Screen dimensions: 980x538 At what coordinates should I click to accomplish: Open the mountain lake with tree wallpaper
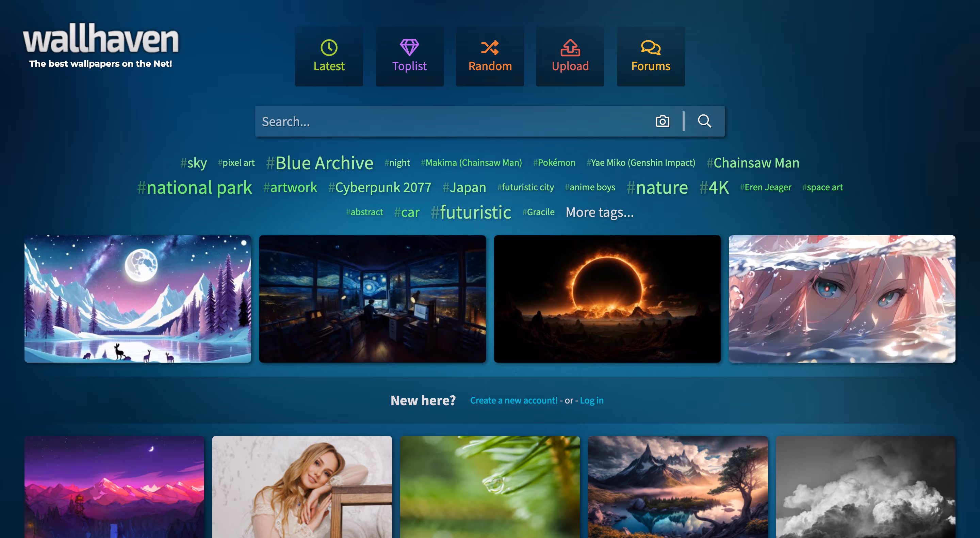[x=677, y=487]
